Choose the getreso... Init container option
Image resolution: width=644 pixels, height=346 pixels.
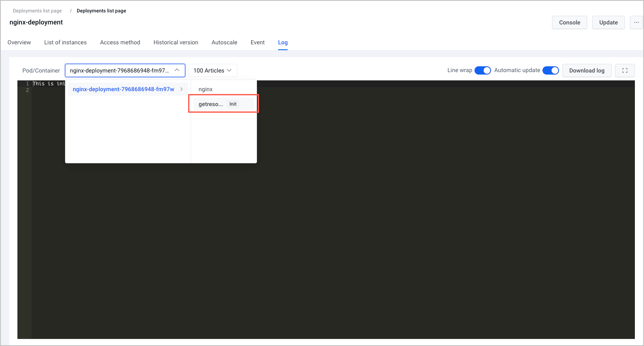pos(224,104)
